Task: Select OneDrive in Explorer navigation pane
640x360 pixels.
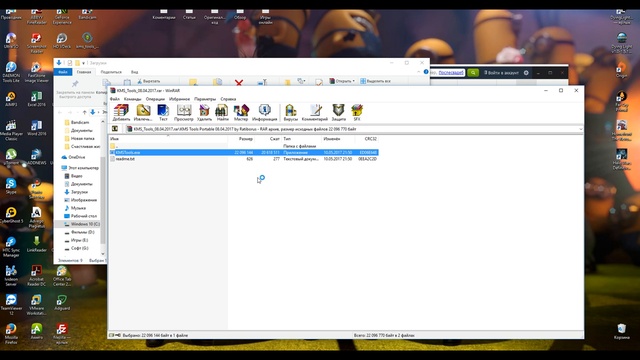Action: point(73,157)
